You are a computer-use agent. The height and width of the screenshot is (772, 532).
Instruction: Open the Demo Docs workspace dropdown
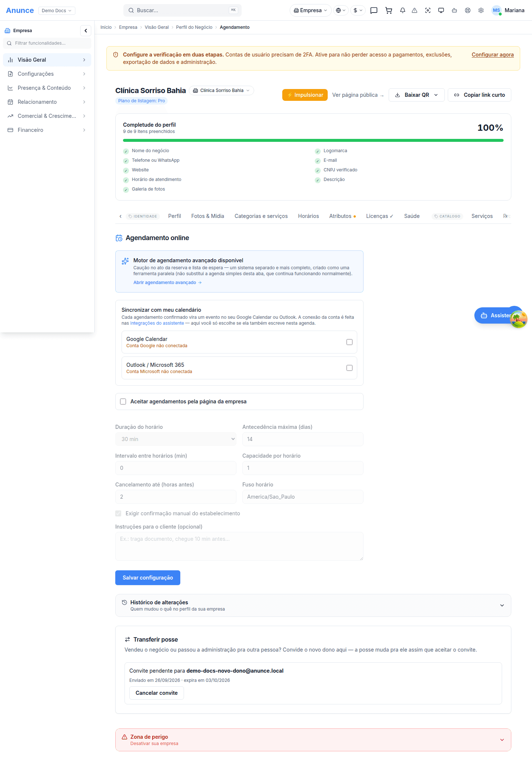click(x=57, y=10)
